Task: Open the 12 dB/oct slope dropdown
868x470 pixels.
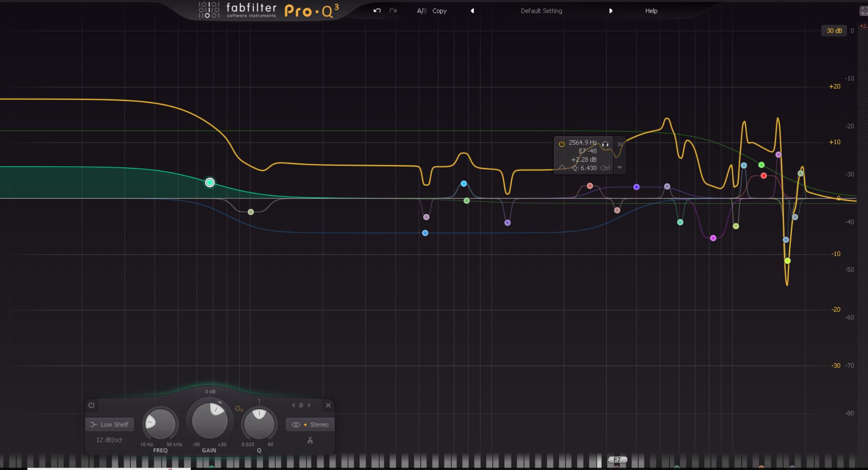Action: [x=109, y=440]
